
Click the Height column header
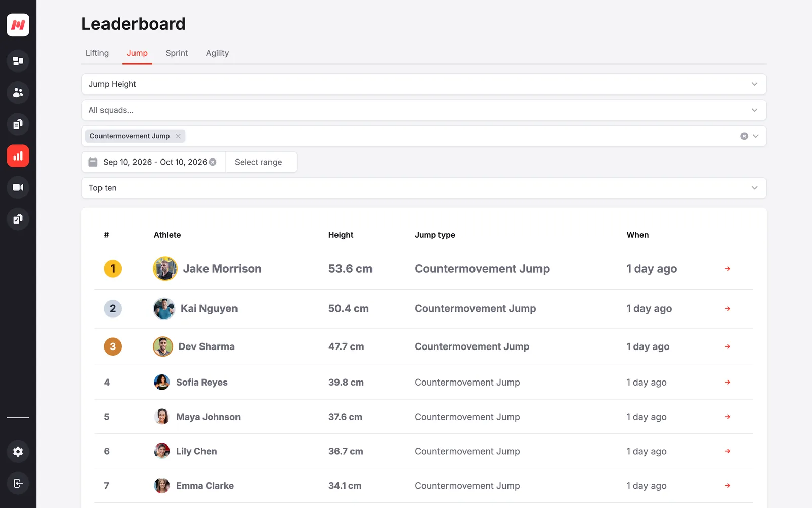click(341, 235)
